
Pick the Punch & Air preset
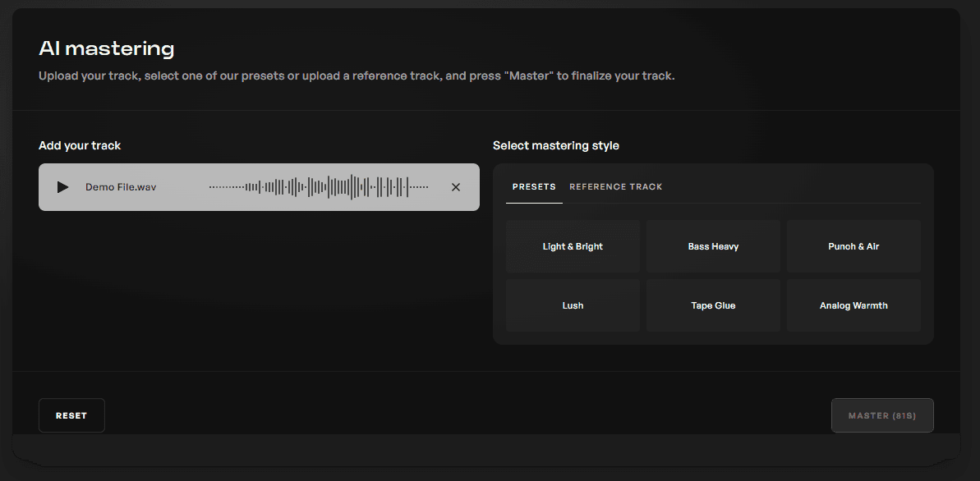tap(853, 246)
